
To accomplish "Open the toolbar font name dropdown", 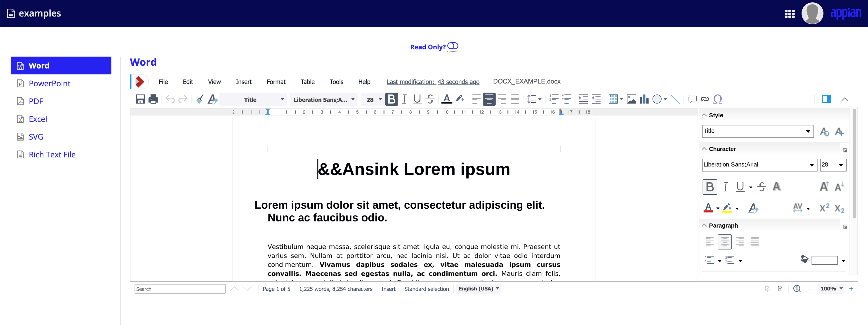I will (324, 100).
